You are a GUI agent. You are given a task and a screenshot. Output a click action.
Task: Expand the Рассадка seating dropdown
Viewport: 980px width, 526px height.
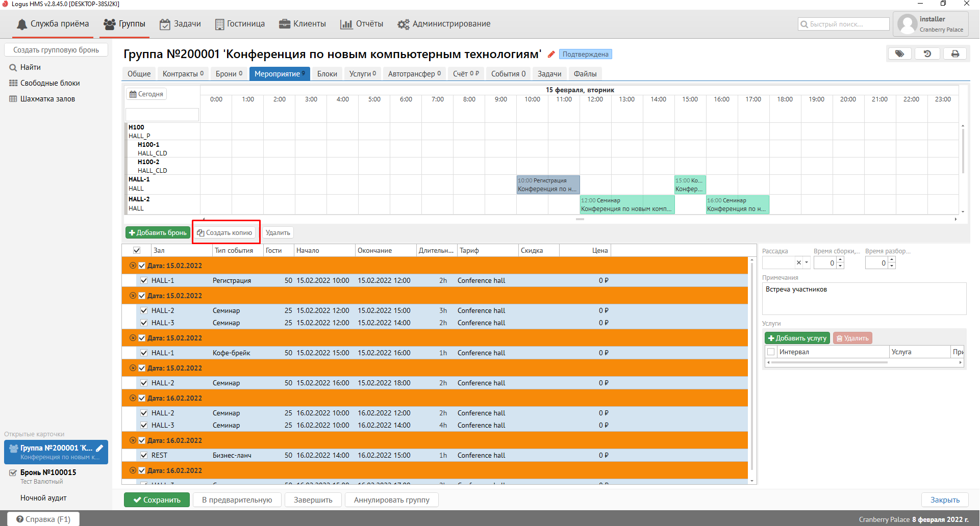(x=807, y=262)
